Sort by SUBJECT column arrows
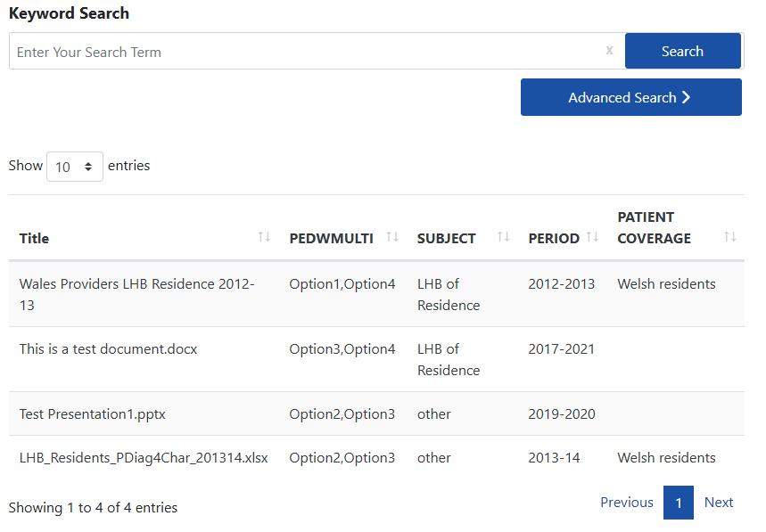This screenshot has height=532, width=766. point(503,237)
